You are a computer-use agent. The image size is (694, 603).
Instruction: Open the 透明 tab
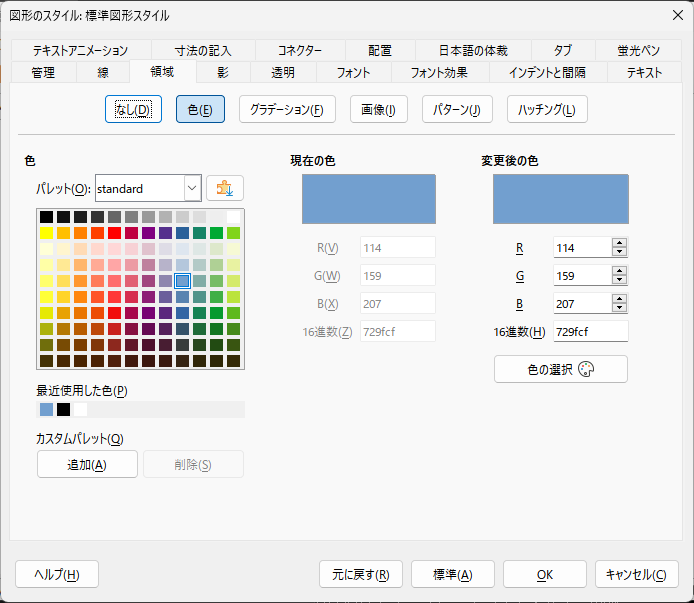tap(283, 72)
